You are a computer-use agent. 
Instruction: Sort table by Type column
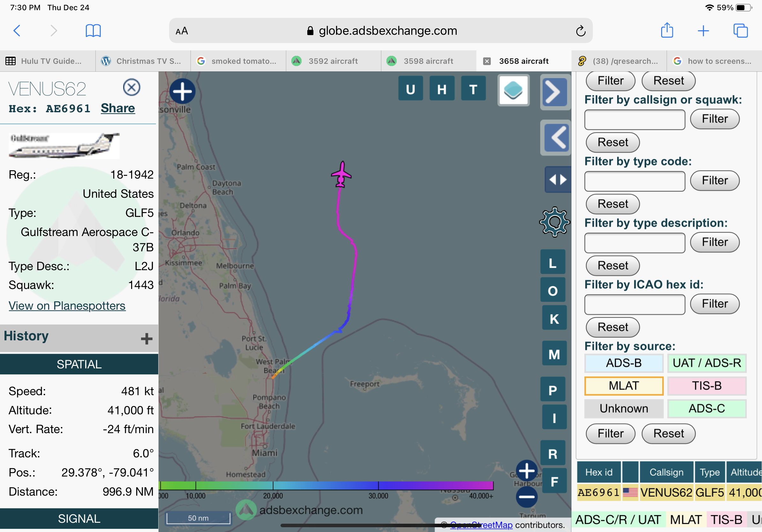tap(710, 472)
